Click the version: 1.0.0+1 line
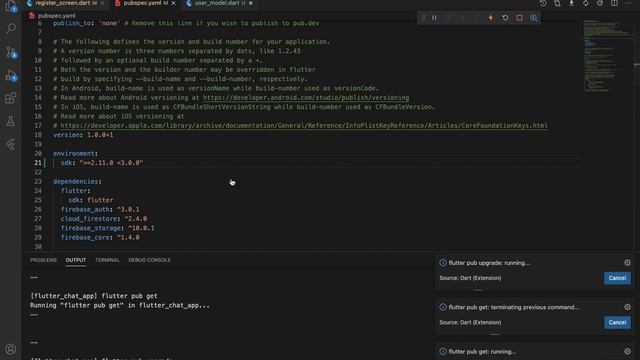Image resolution: width=640 pixels, height=360 pixels. [x=83, y=135]
